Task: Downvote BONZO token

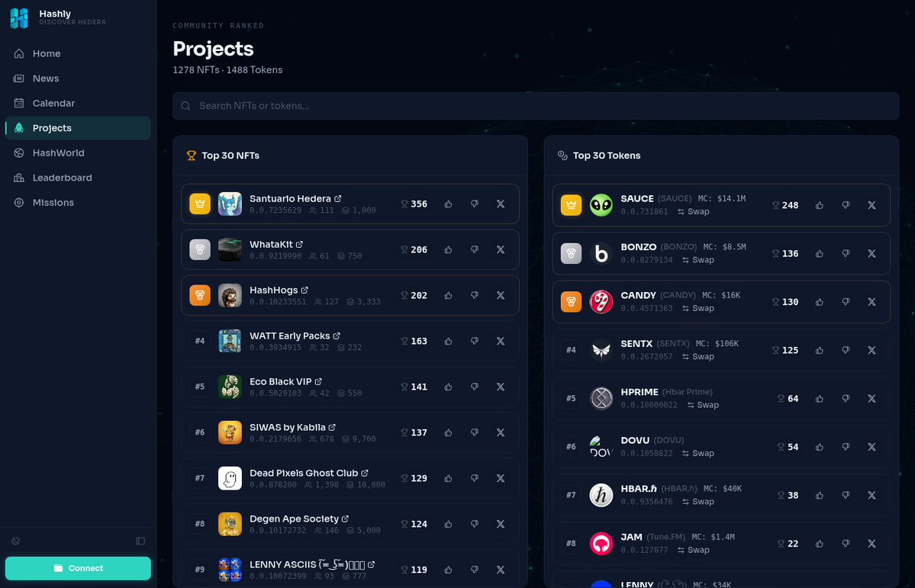Action: pyautogui.click(x=846, y=254)
